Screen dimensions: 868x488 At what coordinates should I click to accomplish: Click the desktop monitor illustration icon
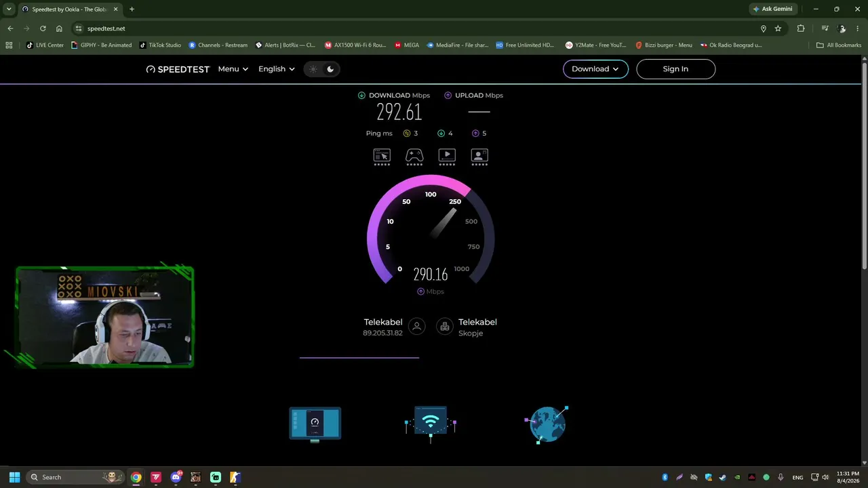pos(315,424)
